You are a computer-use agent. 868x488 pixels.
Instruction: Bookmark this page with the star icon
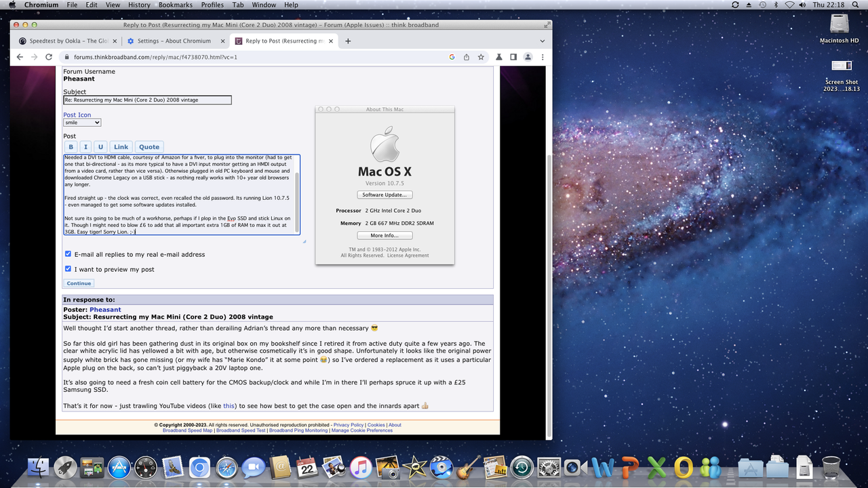[481, 57]
